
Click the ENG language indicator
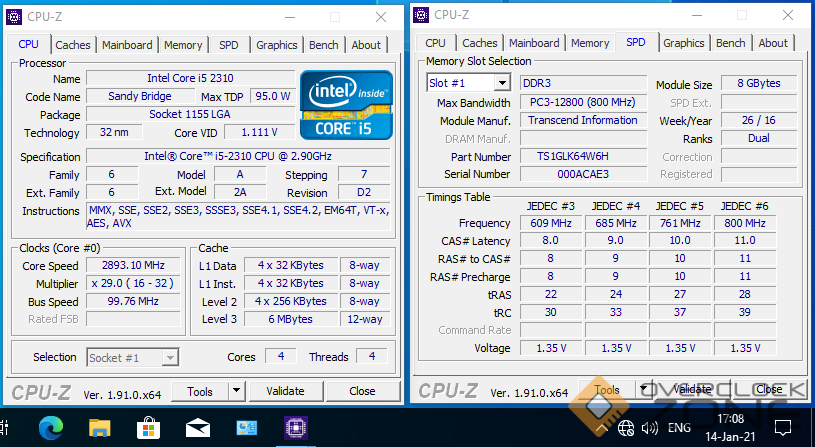click(x=679, y=428)
